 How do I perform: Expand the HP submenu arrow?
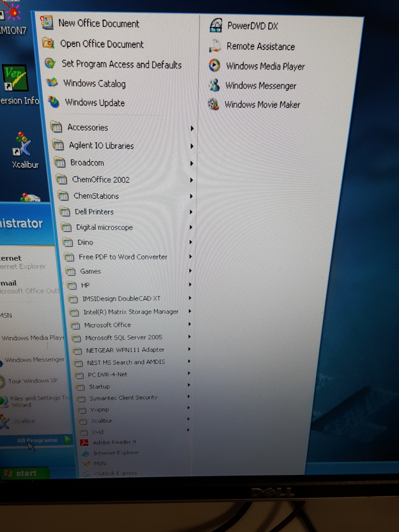(x=190, y=284)
